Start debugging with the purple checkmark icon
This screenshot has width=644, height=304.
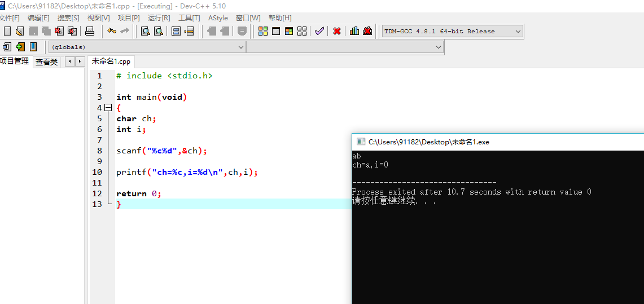319,31
